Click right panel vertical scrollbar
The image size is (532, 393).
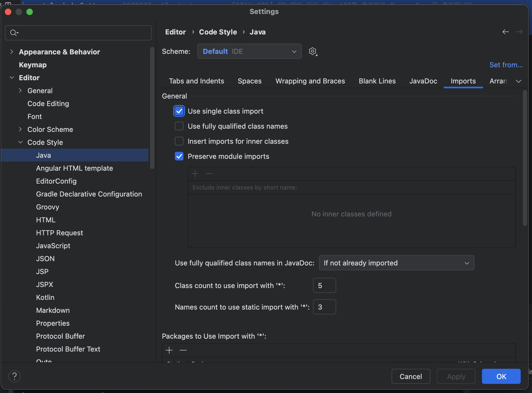[x=525, y=159]
